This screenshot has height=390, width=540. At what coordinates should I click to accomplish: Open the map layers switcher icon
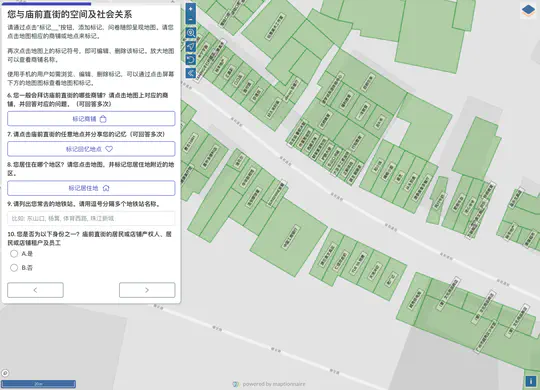[528, 11]
